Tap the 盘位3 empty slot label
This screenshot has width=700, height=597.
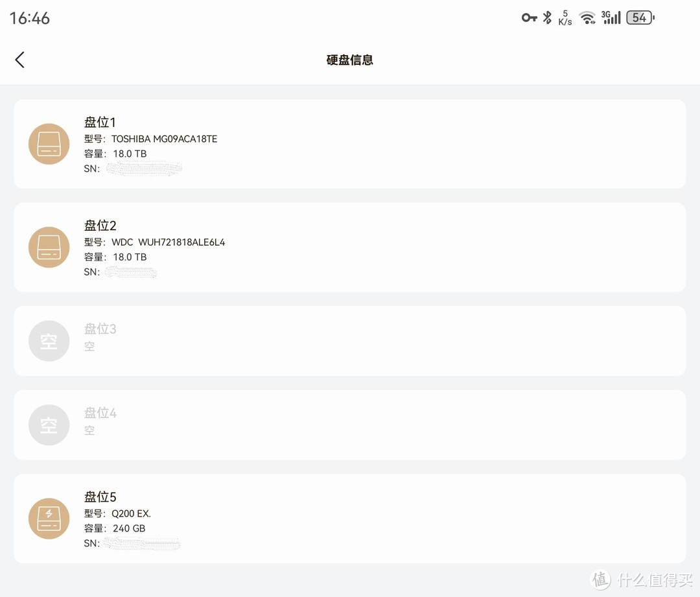point(100,329)
